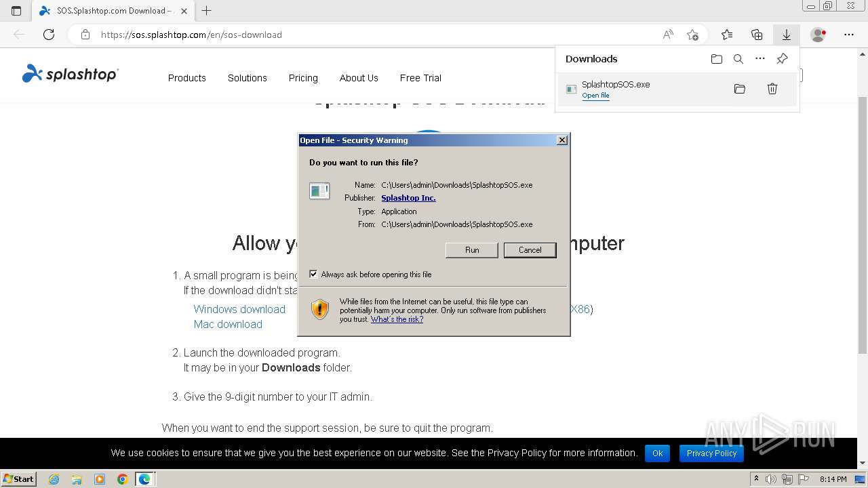Toggle Read aloud icon in address bar
The height and width of the screenshot is (488, 868).
point(668,35)
